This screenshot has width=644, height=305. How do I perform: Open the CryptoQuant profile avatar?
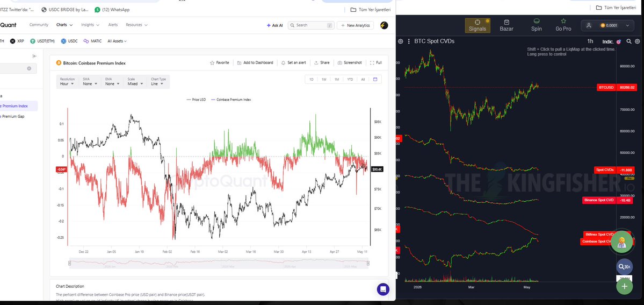pos(384,25)
